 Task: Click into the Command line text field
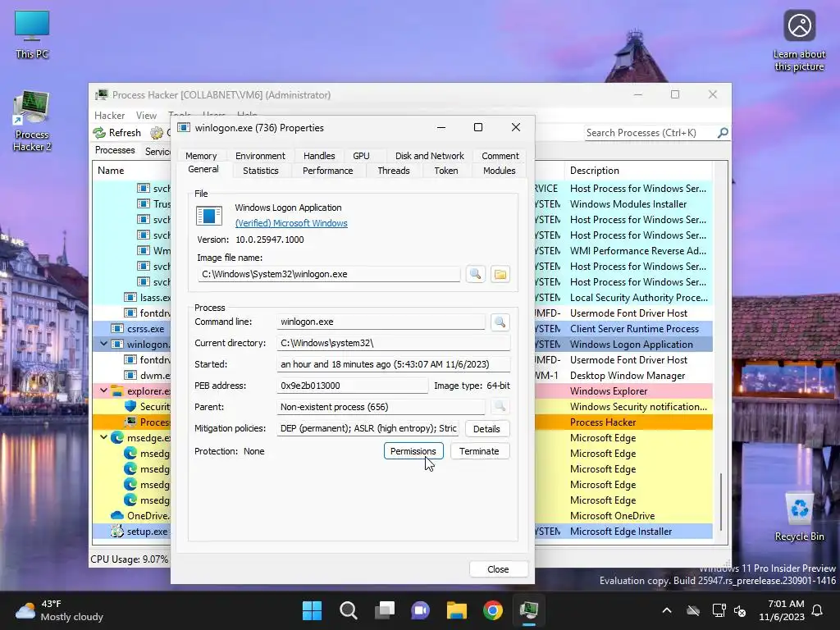point(381,322)
